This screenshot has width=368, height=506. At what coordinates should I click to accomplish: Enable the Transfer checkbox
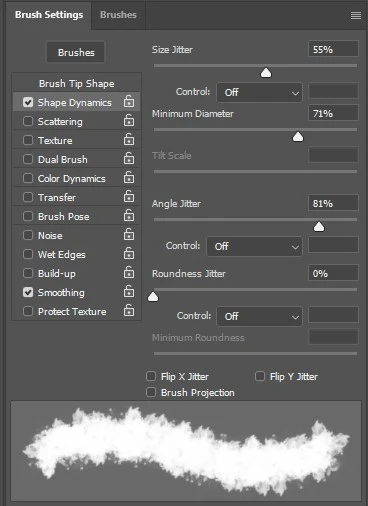click(28, 197)
